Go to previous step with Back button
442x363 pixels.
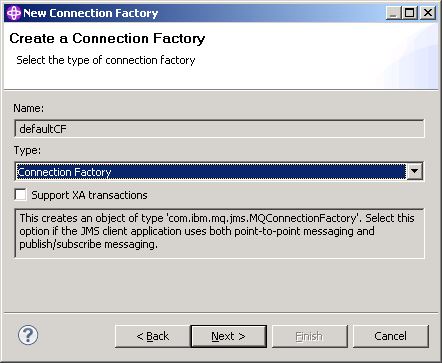tap(153, 336)
